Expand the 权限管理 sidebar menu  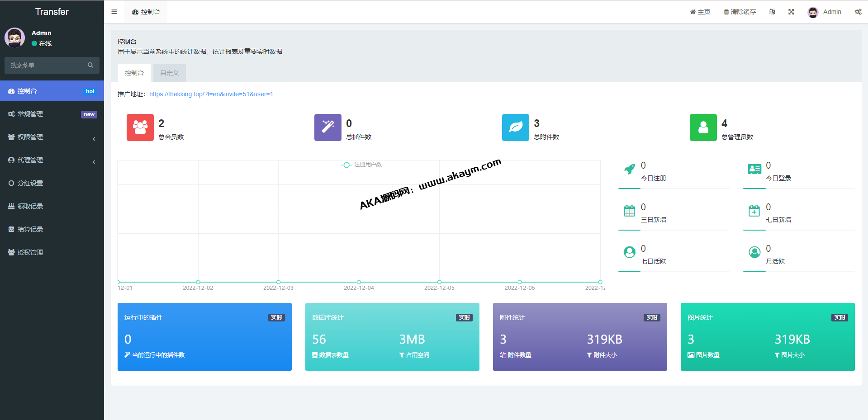click(52, 137)
